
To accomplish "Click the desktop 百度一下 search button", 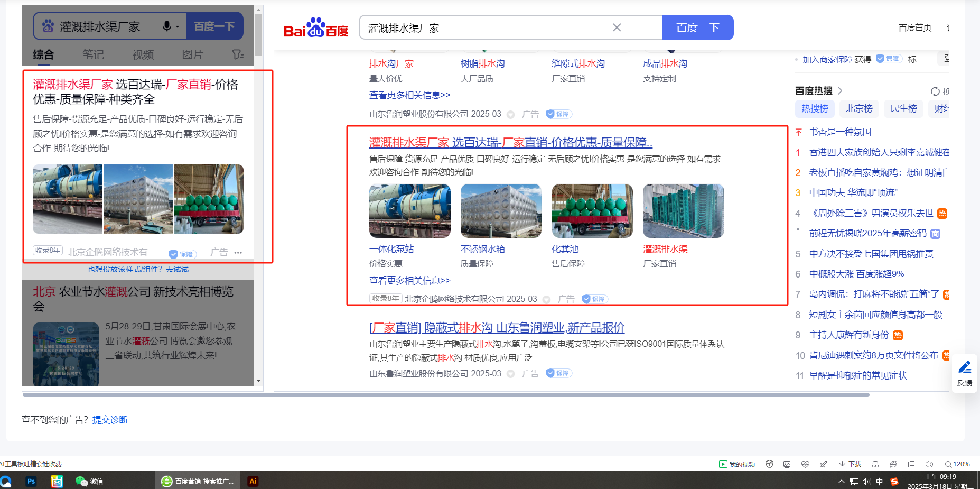I will 698,27.
